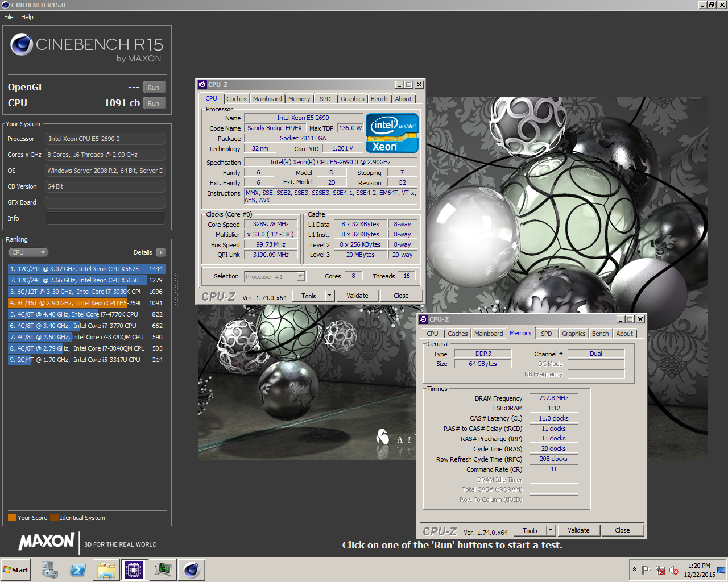Screen dimensions: 728x582
Task: Open Windows Explorer folder icon in taskbar
Action: click(106, 570)
